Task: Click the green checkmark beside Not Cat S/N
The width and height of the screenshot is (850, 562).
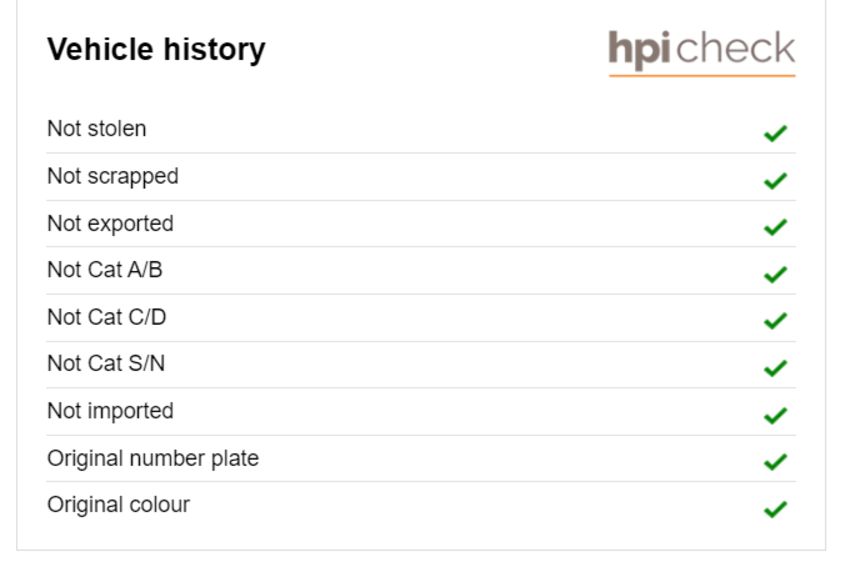Action: point(775,368)
